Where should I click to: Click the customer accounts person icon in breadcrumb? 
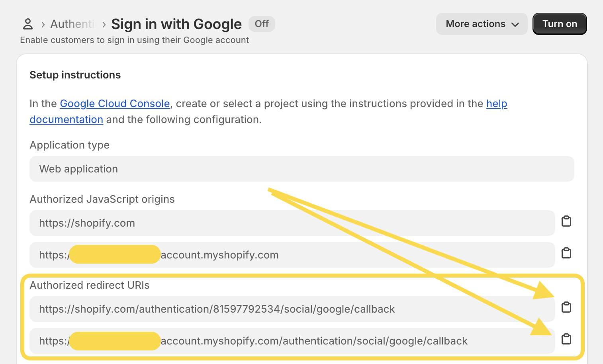click(x=27, y=24)
